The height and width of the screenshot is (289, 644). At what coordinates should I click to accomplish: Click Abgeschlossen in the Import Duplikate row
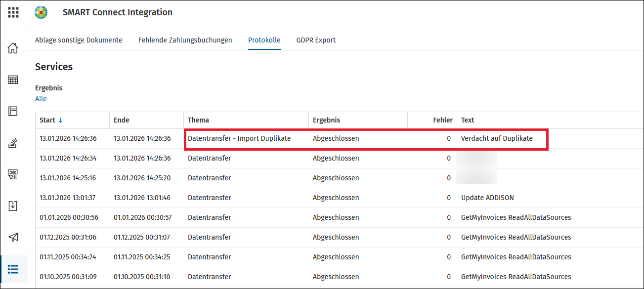336,139
